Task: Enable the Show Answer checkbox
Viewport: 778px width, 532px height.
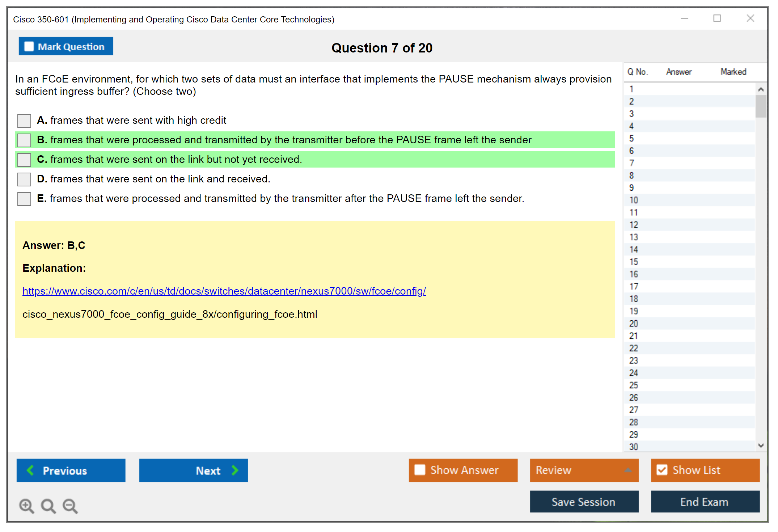Action: (420, 470)
